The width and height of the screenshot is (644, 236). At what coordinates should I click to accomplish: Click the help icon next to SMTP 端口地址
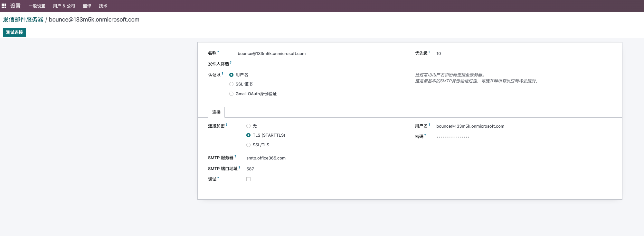[239, 168]
